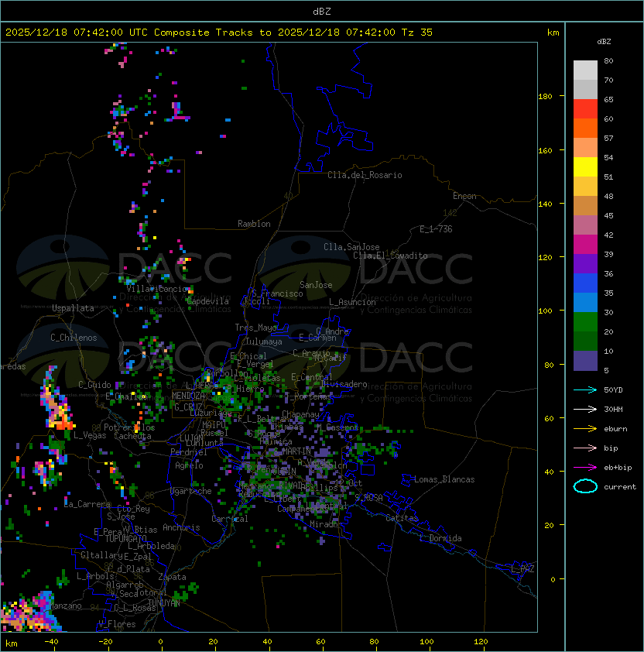Click the 180 tick on the vertical axis
644x652 pixels.
click(x=545, y=97)
